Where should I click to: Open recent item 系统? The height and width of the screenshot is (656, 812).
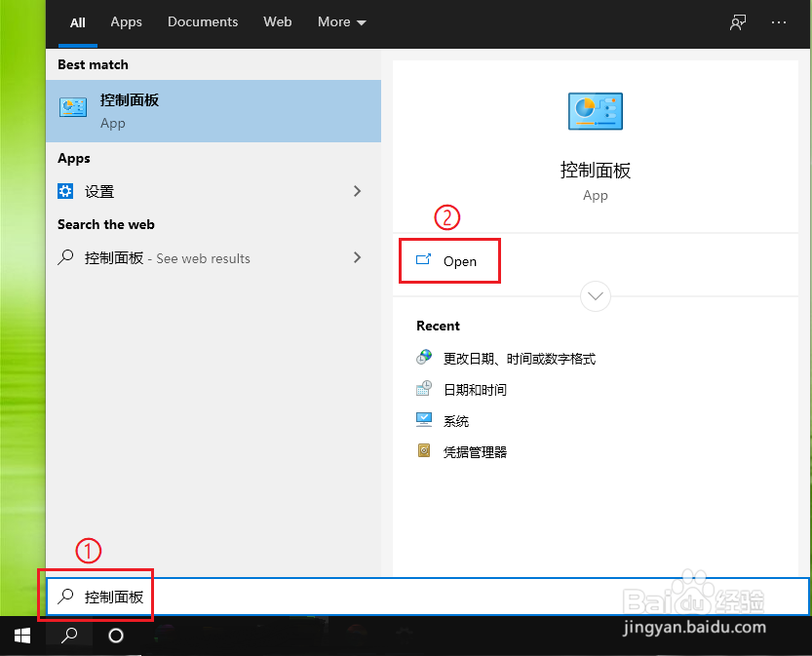[456, 421]
